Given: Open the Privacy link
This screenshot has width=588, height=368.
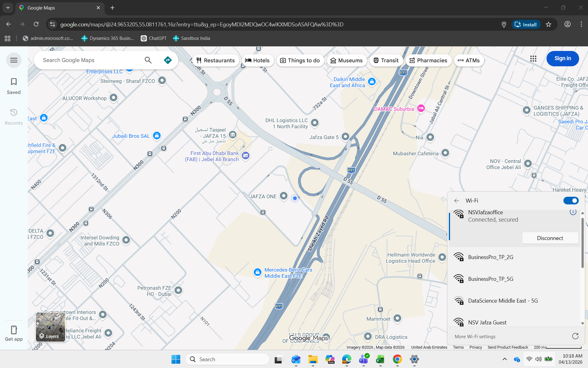Looking at the screenshot, I should [x=476, y=347].
